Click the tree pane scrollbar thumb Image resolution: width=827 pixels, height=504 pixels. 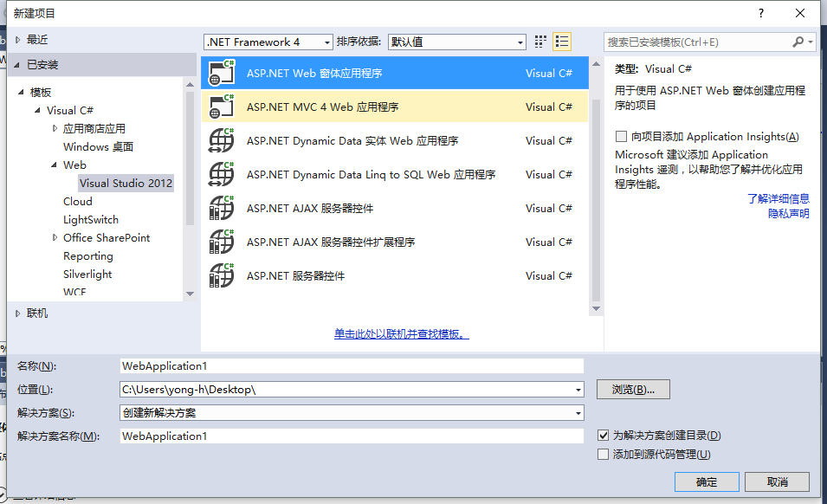(x=191, y=158)
